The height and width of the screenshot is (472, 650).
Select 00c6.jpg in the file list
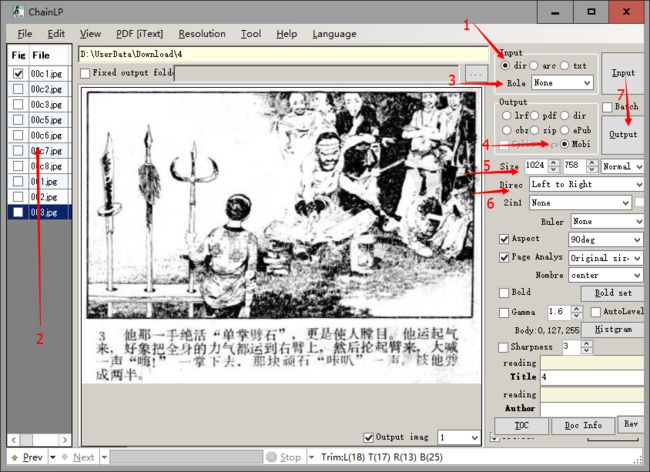pos(46,136)
